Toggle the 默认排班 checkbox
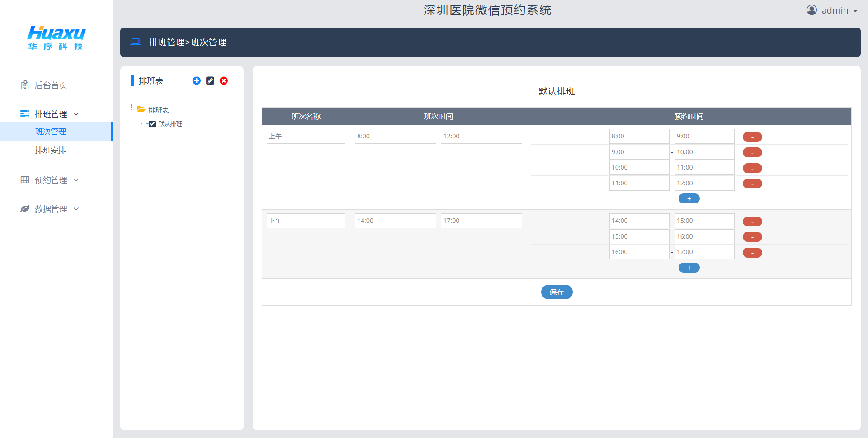 click(x=152, y=124)
